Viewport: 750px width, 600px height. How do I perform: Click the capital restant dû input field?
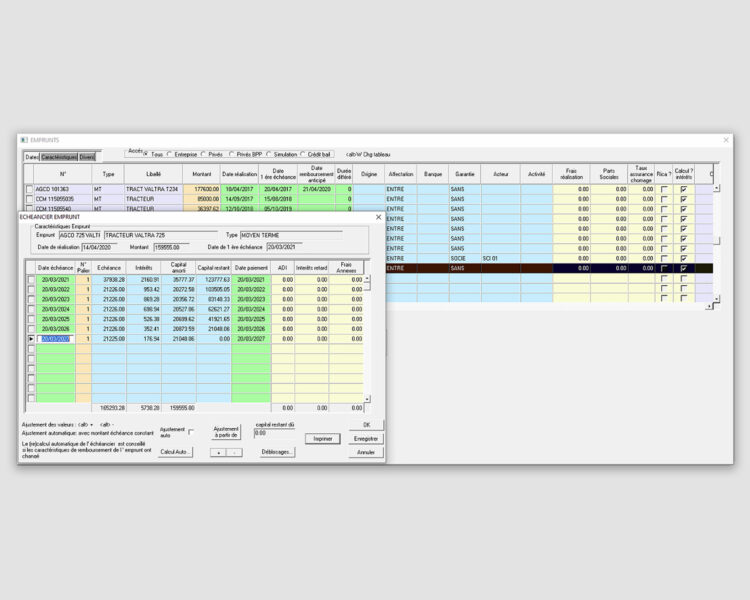coord(277,433)
